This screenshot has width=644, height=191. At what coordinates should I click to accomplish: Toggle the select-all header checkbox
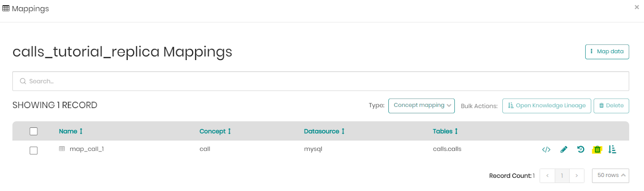coord(34,131)
